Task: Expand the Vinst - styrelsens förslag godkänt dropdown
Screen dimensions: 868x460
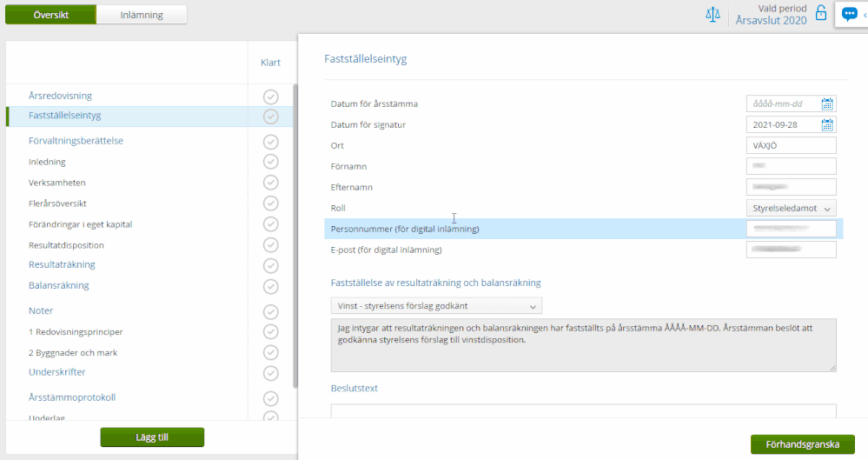Action: point(435,306)
